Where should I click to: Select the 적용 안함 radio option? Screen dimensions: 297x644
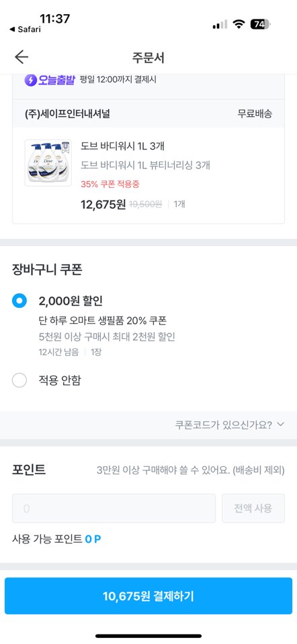point(19,380)
